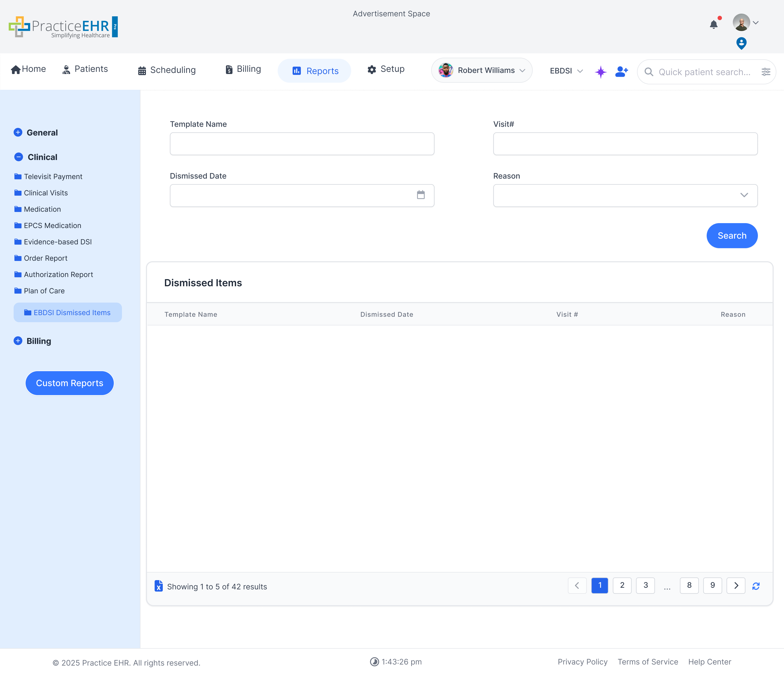Open the Reason dropdown
Image resolution: width=784 pixels, height=677 pixels.
[x=625, y=196]
